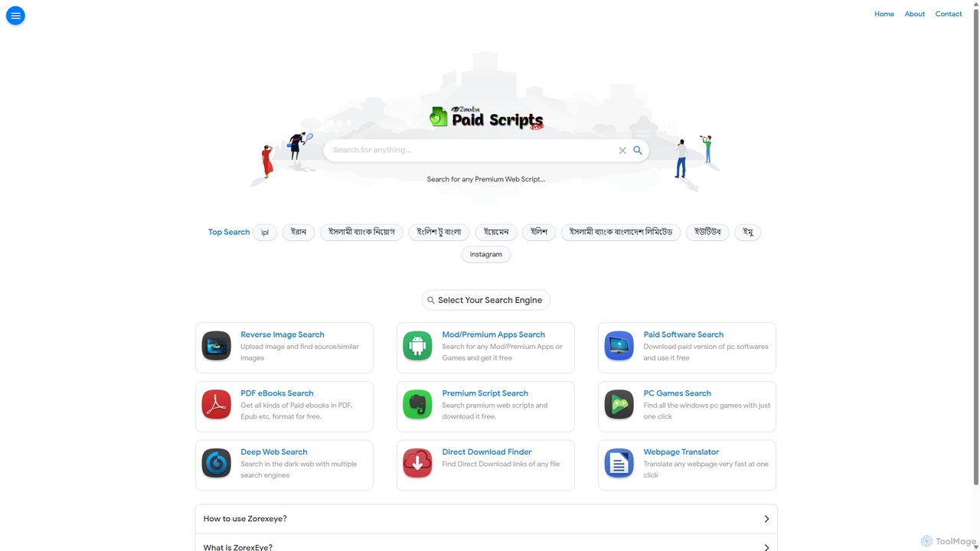
Task: Select the 'instagram' top search chip
Action: coord(486,254)
